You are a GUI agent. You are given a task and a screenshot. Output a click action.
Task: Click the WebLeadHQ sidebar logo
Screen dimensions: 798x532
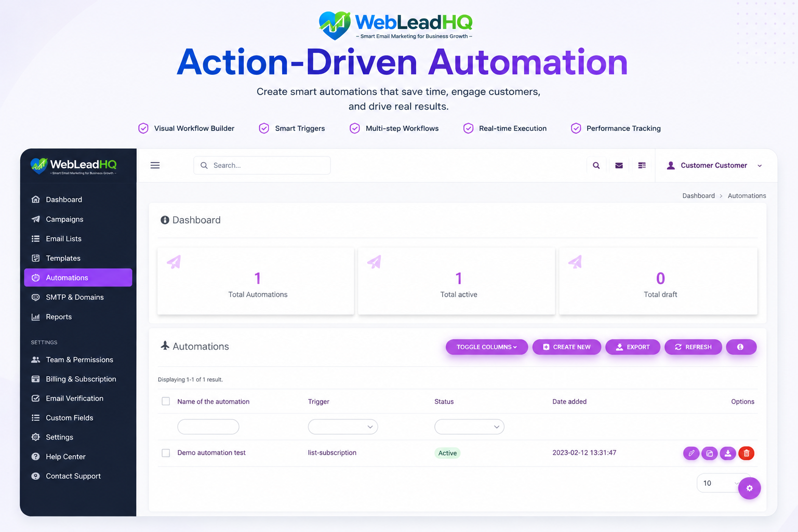pyautogui.click(x=73, y=166)
